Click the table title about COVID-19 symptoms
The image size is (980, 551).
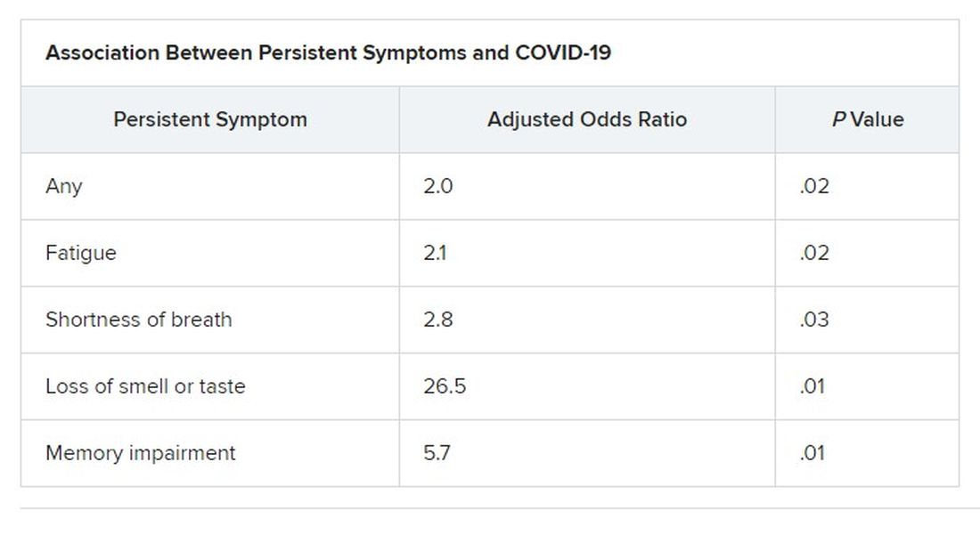(328, 53)
